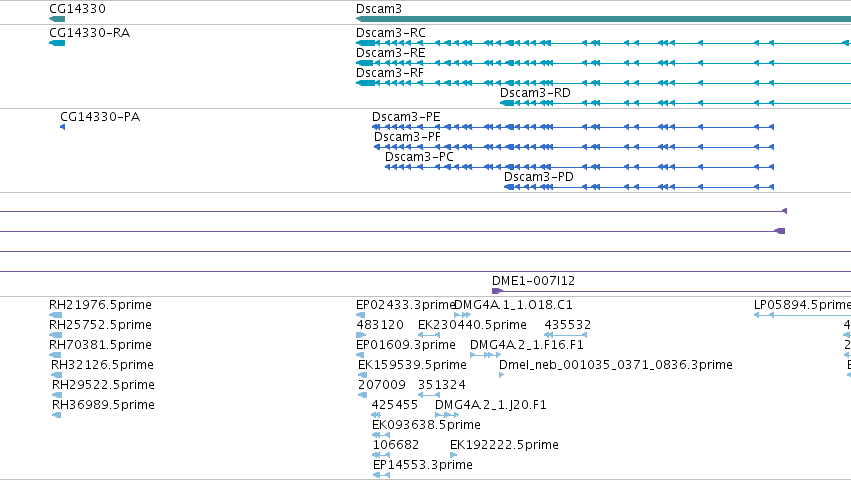Click arrow glyph under EK192222.5prime
851x480 pixels.
tap(453, 455)
